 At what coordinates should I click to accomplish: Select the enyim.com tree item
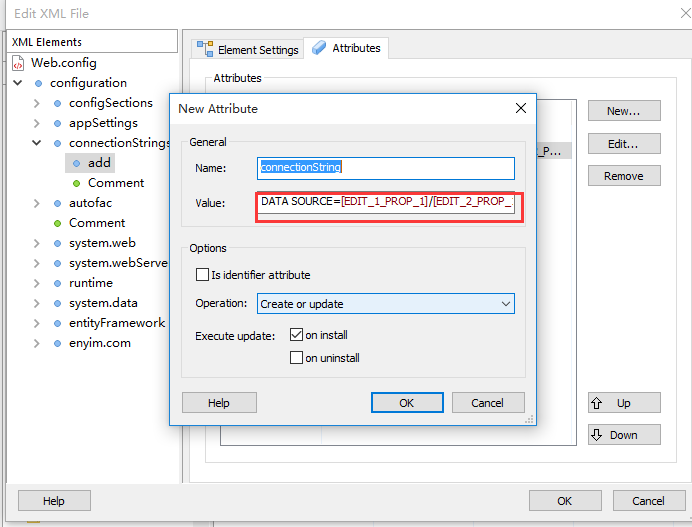pos(100,343)
